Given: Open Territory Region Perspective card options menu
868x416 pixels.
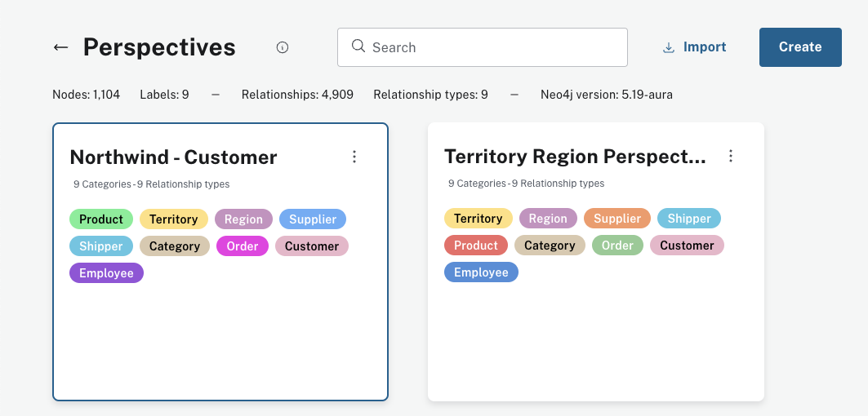Looking at the screenshot, I should tap(731, 156).
